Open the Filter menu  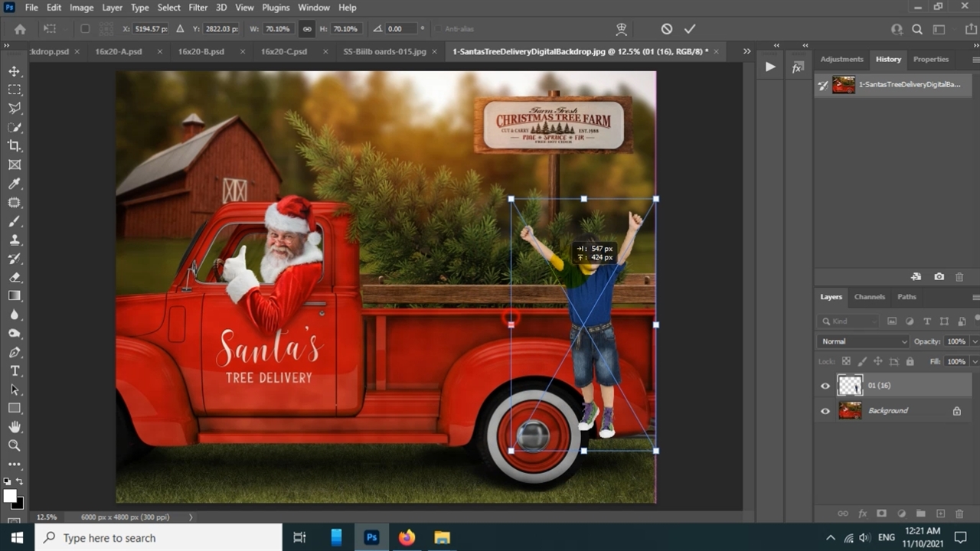(198, 8)
